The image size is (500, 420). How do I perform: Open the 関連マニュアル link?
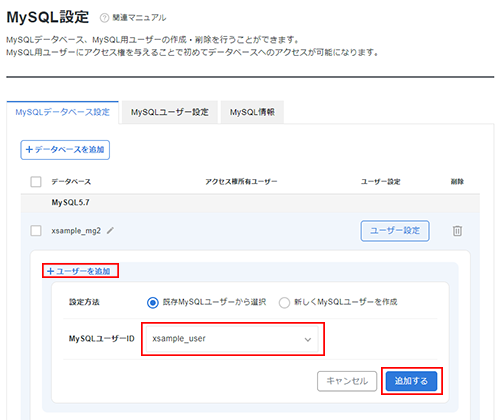click(139, 18)
